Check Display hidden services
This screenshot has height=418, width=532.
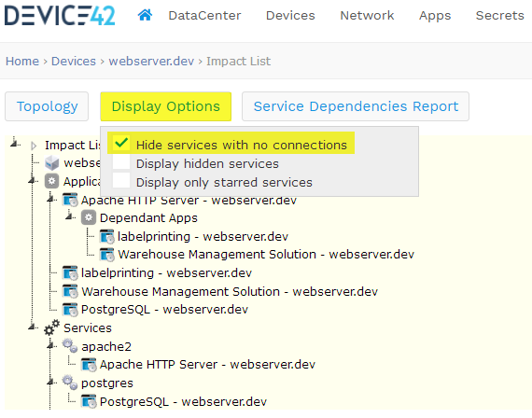point(121,161)
